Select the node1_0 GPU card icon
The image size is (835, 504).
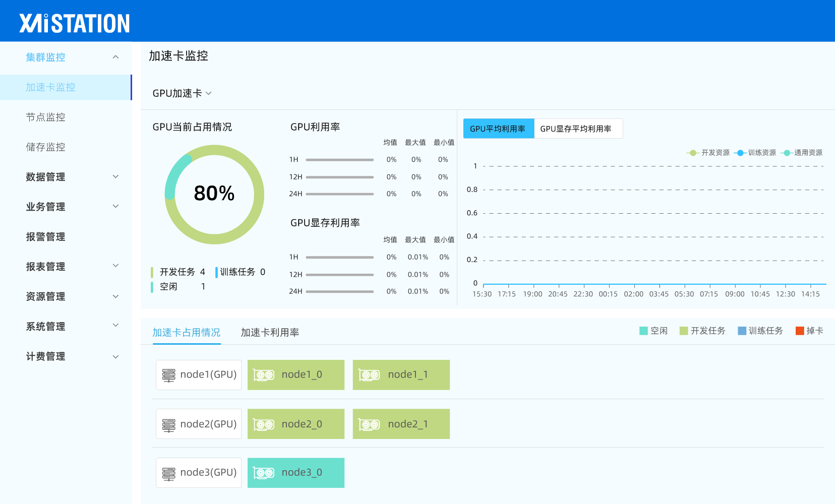264,375
